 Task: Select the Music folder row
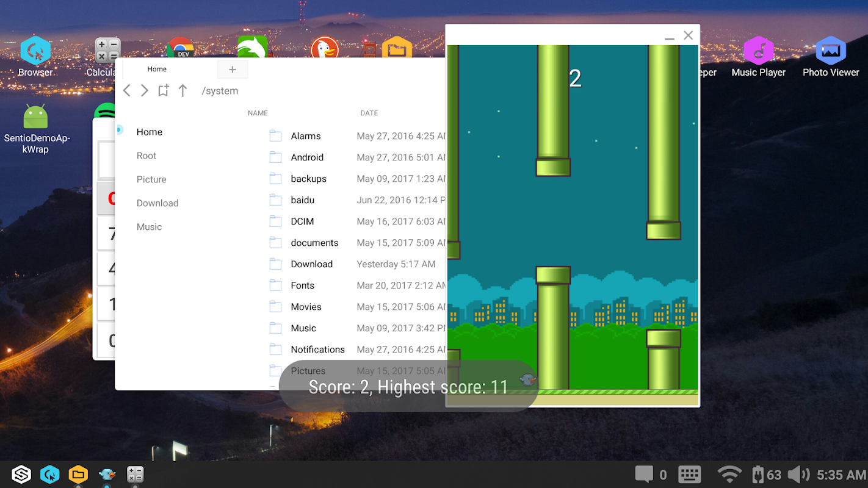(356, 328)
